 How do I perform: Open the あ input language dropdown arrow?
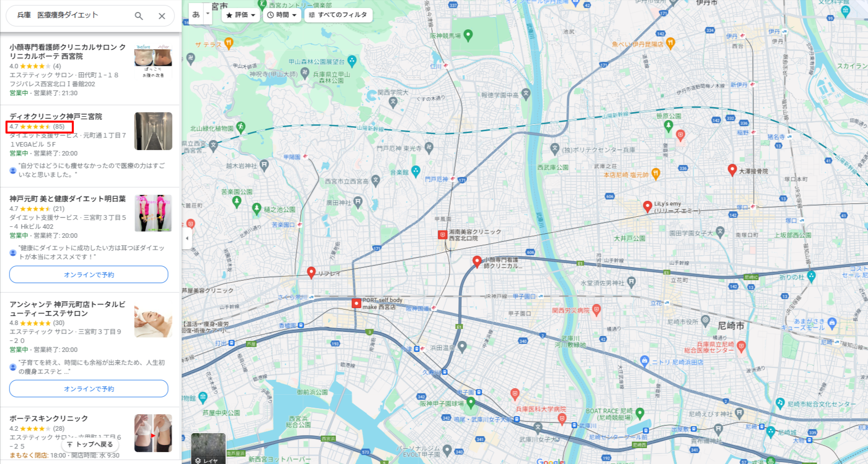point(208,14)
